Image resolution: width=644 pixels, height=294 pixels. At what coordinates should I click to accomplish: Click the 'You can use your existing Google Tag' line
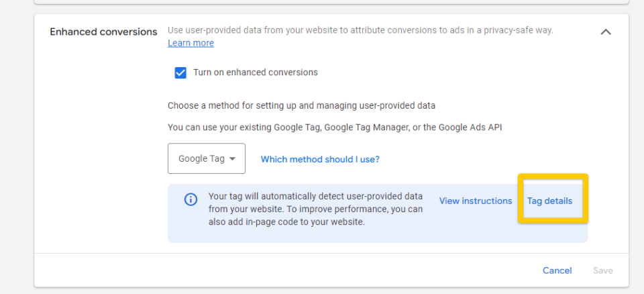click(x=335, y=128)
